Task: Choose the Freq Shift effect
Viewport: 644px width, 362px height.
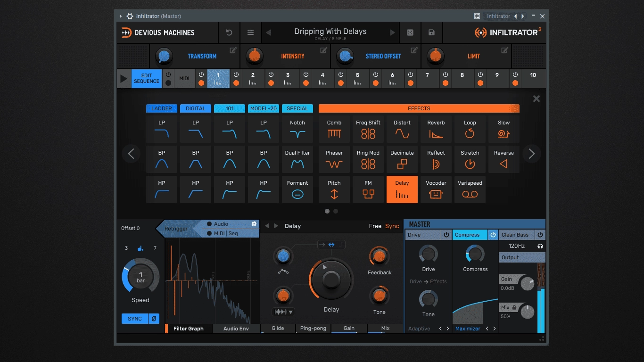Action: pyautogui.click(x=368, y=129)
